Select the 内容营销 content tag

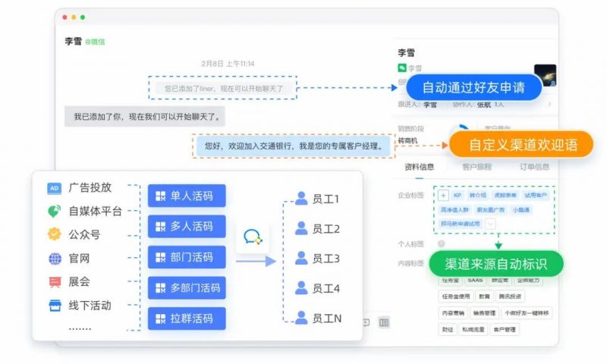pyautogui.click(x=453, y=313)
